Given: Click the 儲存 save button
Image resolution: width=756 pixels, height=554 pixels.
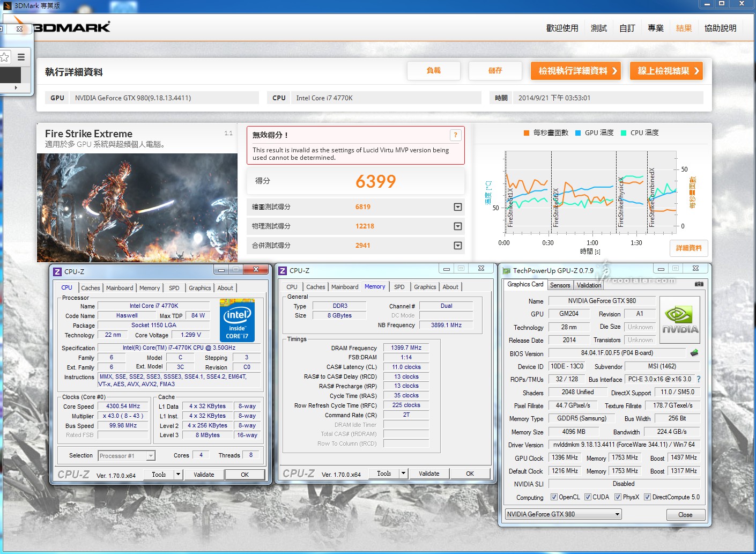Looking at the screenshot, I should click(495, 71).
